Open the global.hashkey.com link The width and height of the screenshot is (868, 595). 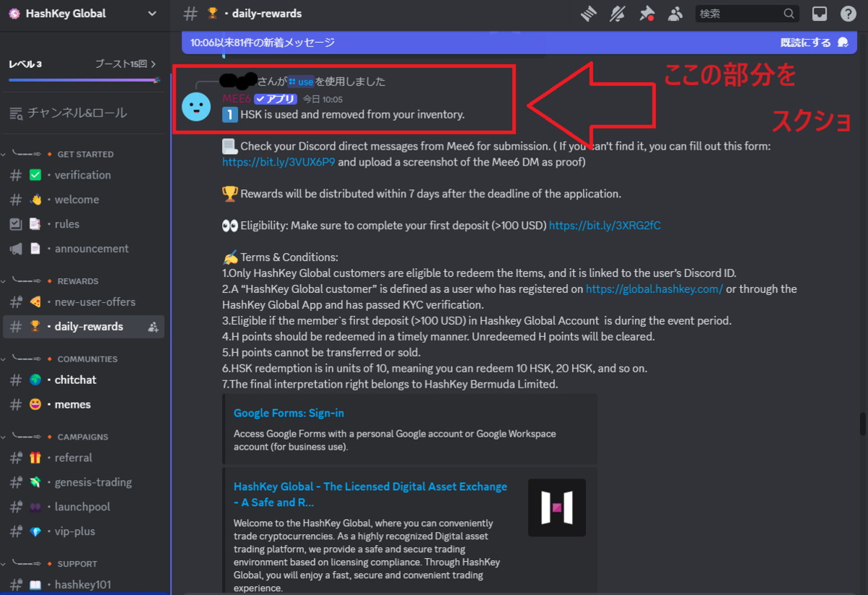(x=655, y=288)
